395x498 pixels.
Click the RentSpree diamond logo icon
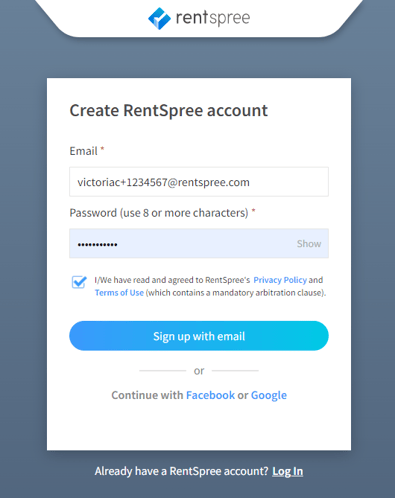pyautogui.click(x=159, y=18)
